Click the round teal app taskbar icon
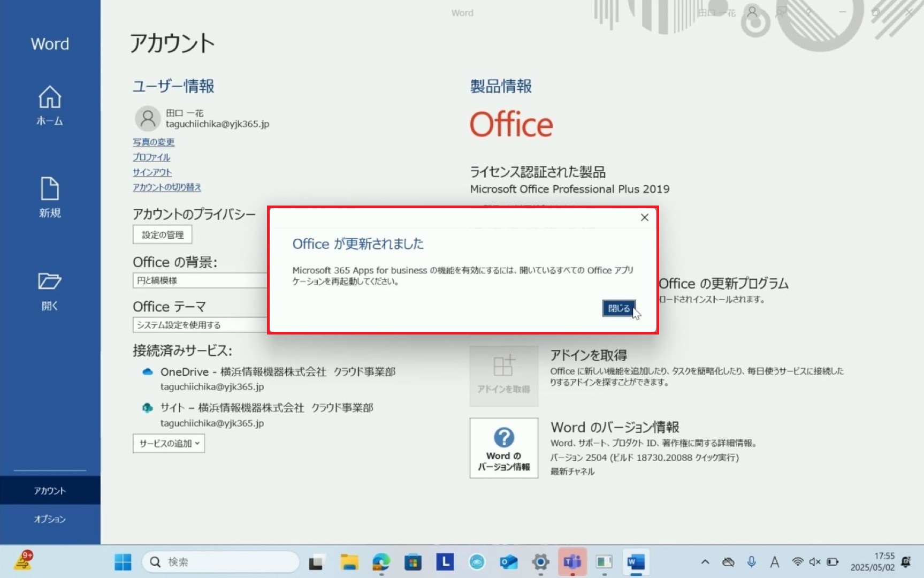Image resolution: width=924 pixels, height=578 pixels. tap(477, 562)
